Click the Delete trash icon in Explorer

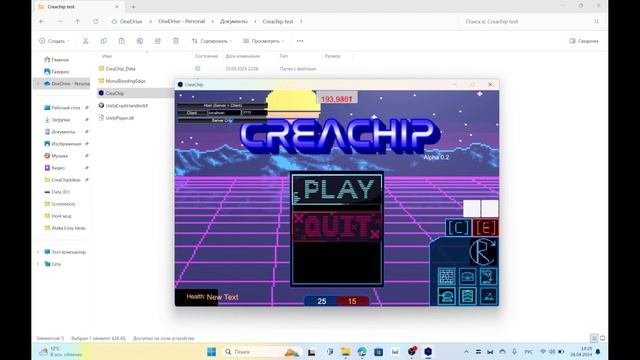tap(176, 41)
